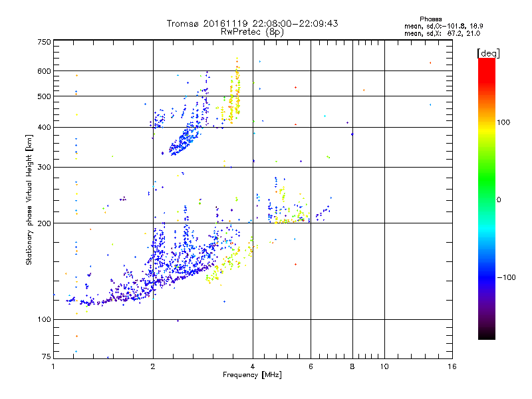This screenshot has height=399, width=532.
Task: Click the plot title 'Tromsø 20161119 22:08:00-22:09:43'
Action: [252, 23]
